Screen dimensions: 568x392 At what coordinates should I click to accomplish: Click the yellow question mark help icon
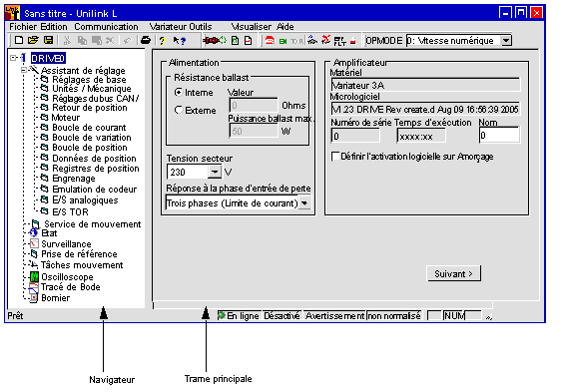pyautogui.click(x=163, y=41)
